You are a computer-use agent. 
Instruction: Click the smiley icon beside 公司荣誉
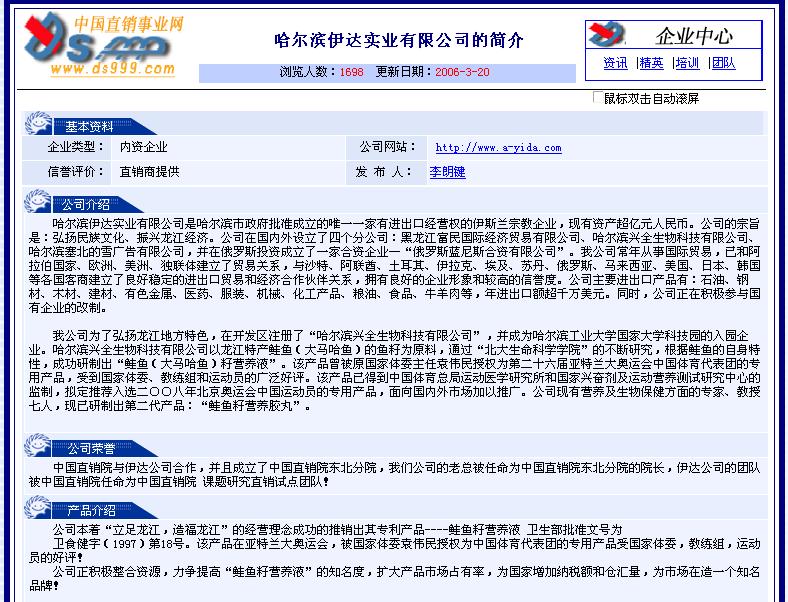(38, 445)
